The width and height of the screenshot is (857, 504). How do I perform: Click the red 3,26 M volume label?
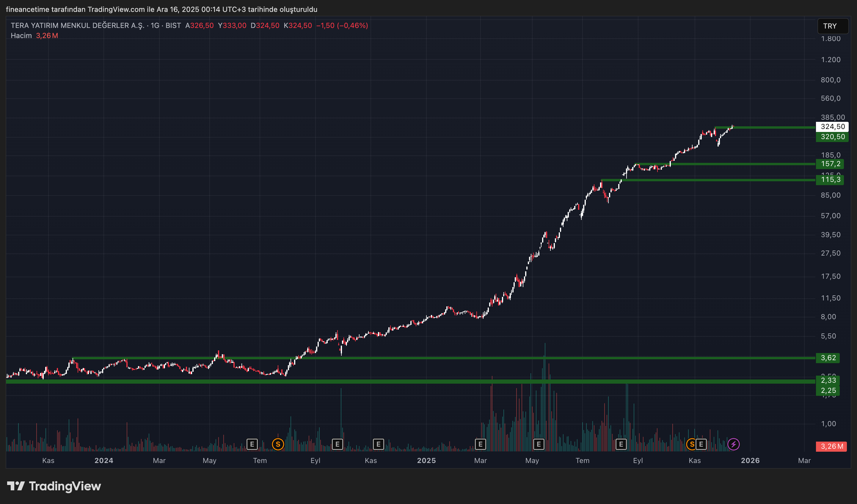(x=831, y=446)
